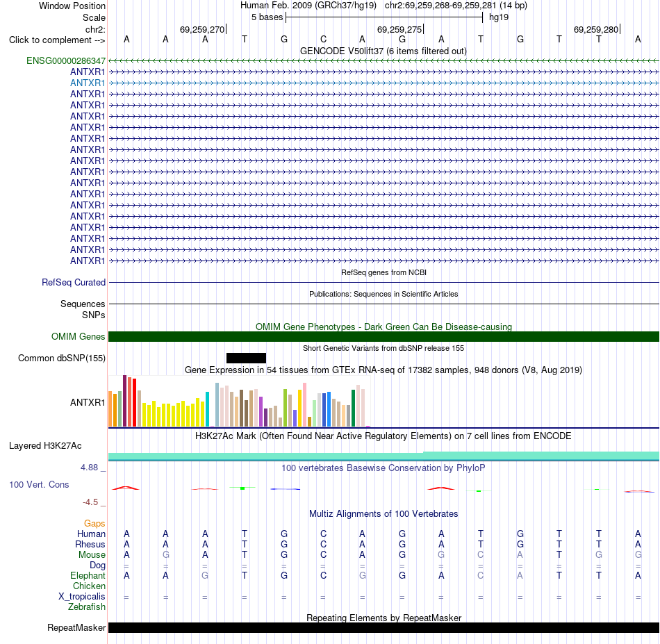Click the C base in the Human alignment row
The image size is (660, 644).
pos(323,534)
